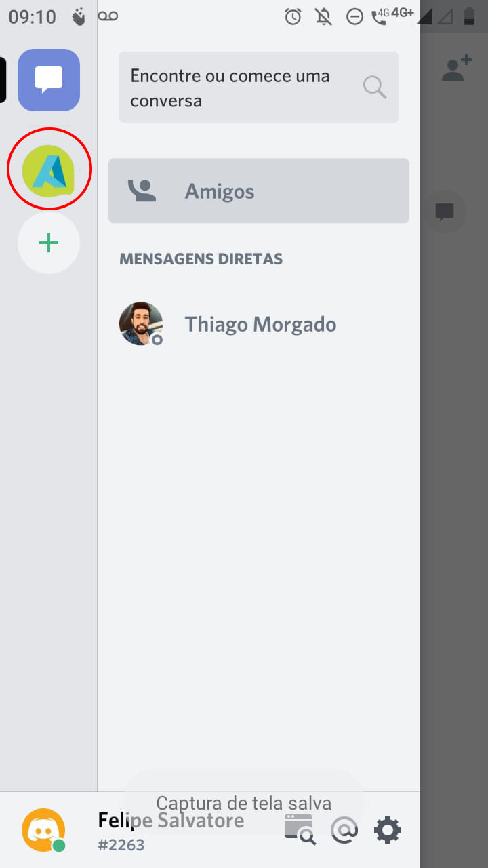Open the conversation with Thiago Morgado

(260, 324)
